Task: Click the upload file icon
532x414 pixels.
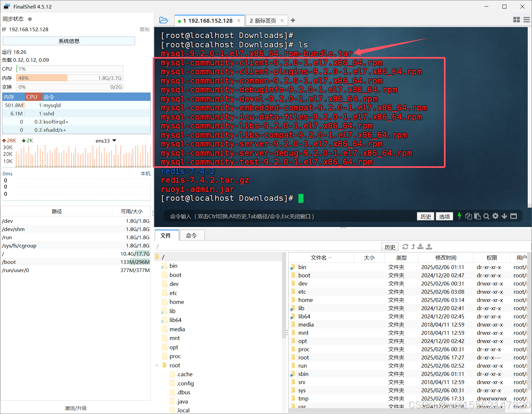Action: click(429, 246)
